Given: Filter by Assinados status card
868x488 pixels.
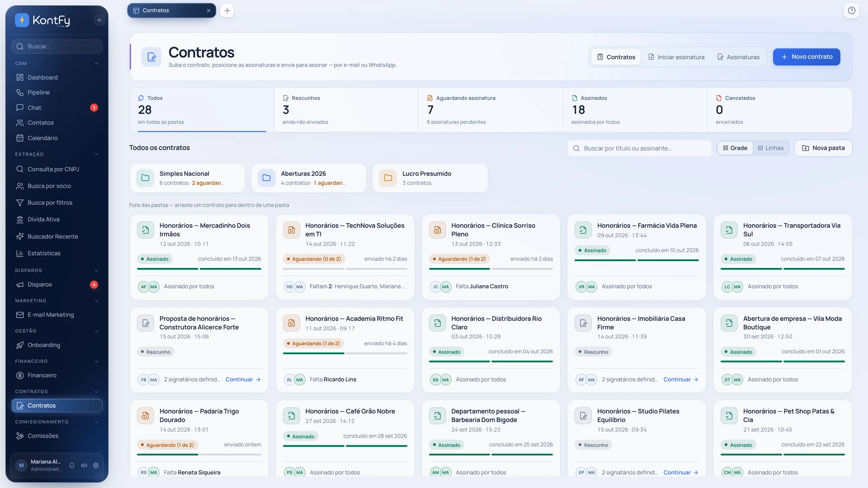Looking at the screenshot, I should tap(635, 110).
